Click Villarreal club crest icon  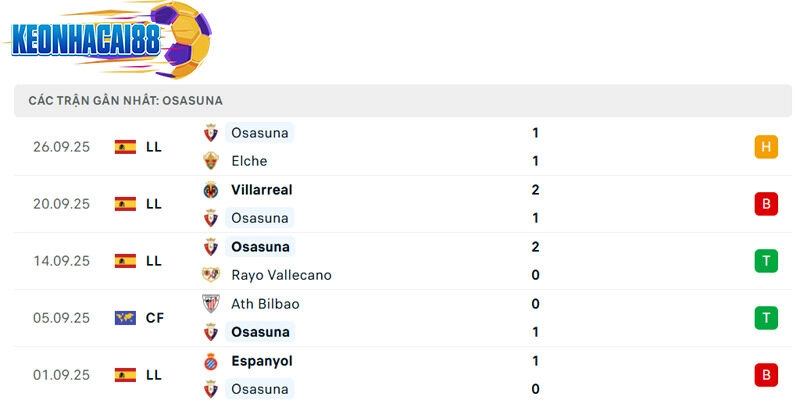211,190
